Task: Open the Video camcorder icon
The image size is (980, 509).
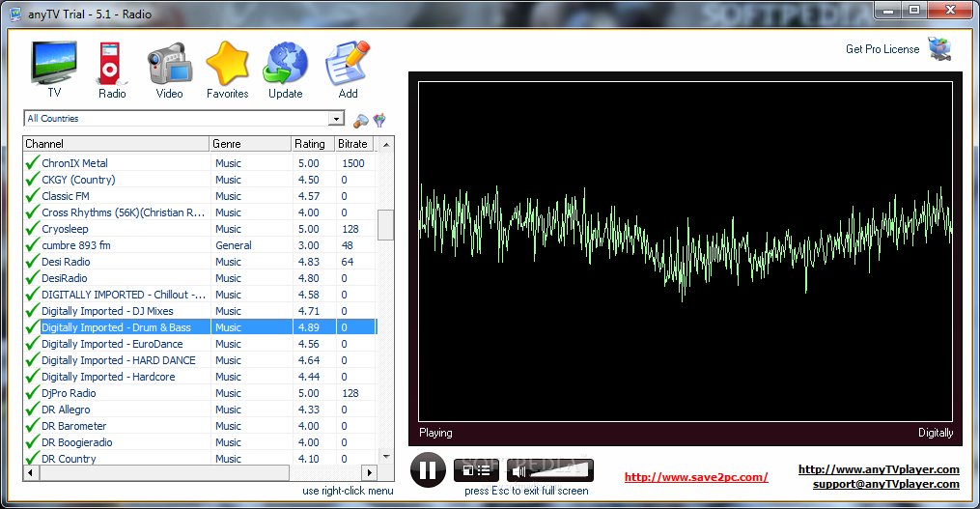Action: tap(169, 63)
